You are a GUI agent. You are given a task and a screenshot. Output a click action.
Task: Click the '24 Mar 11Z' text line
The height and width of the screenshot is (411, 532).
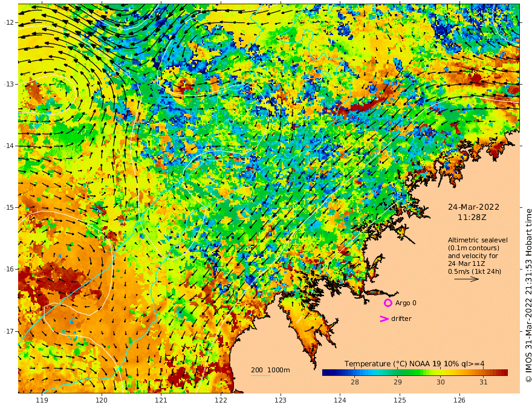[x=466, y=264]
